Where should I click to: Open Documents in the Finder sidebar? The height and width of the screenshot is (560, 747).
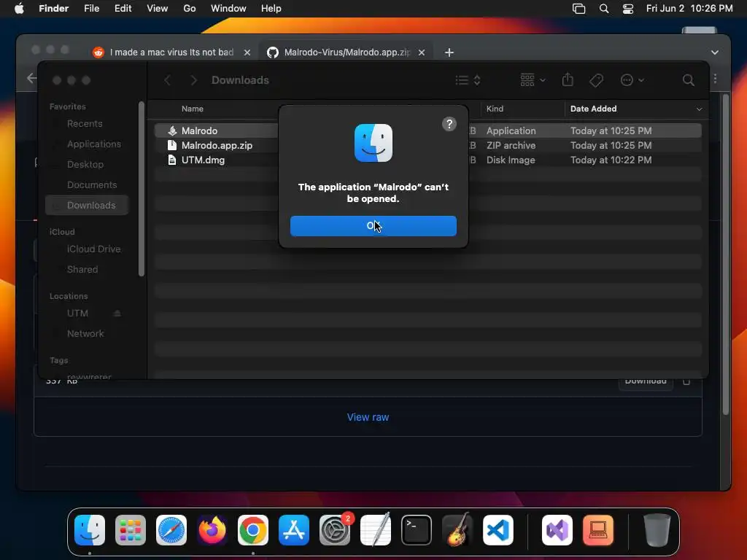click(92, 184)
